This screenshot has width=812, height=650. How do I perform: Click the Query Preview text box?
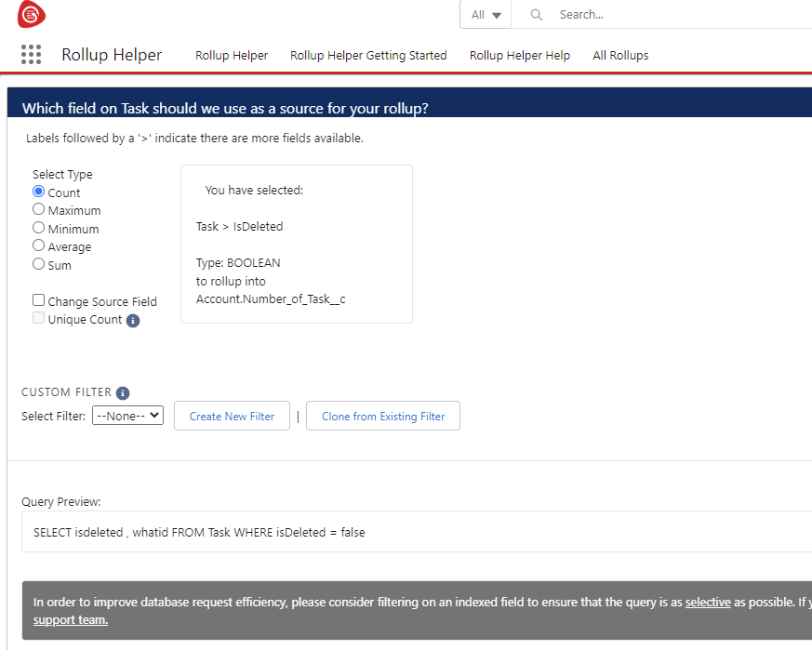(417, 532)
